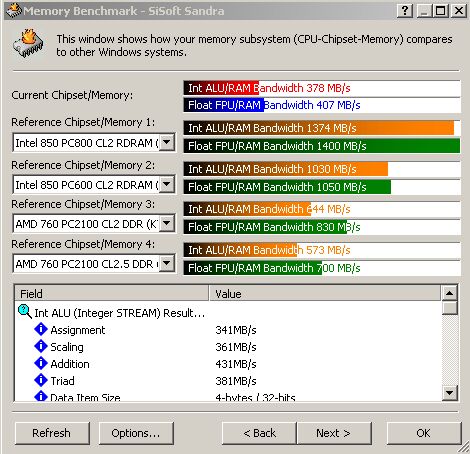Expand the AMD 760 PC2100 CL2.5 dropdown
Image resolution: width=470 pixels, height=454 pixels.
[x=167, y=264]
